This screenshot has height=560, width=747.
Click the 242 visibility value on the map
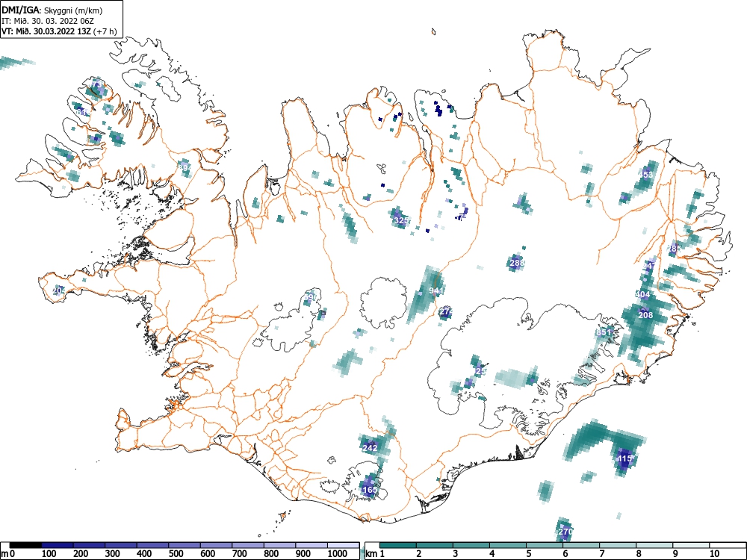point(370,448)
